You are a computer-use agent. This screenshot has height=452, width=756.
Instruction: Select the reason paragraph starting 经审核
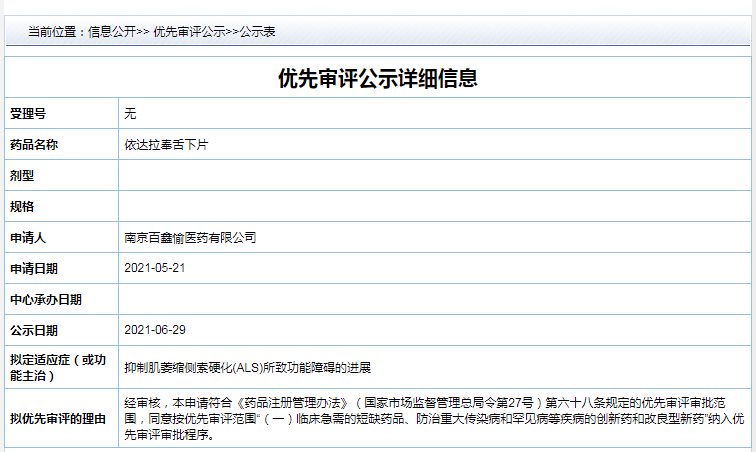[434, 419]
